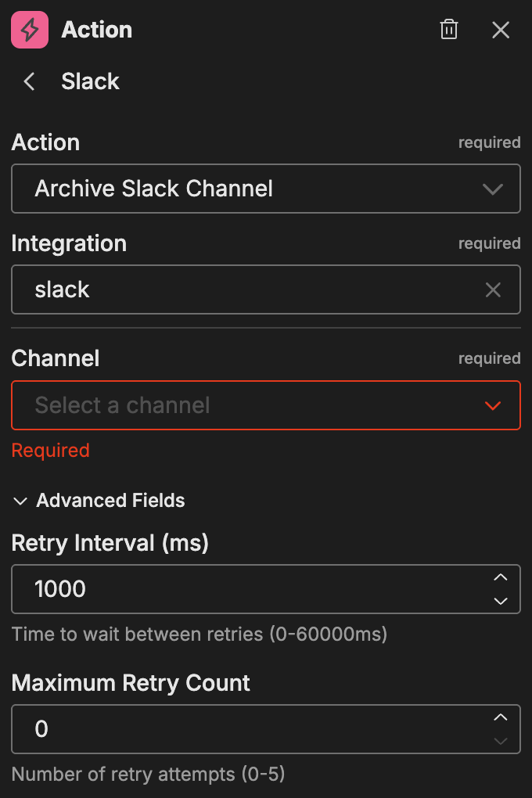The height and width of the screenshot is (798, 532).
Task: Click the pink lightning Action icon
Action: coord(28,30)
